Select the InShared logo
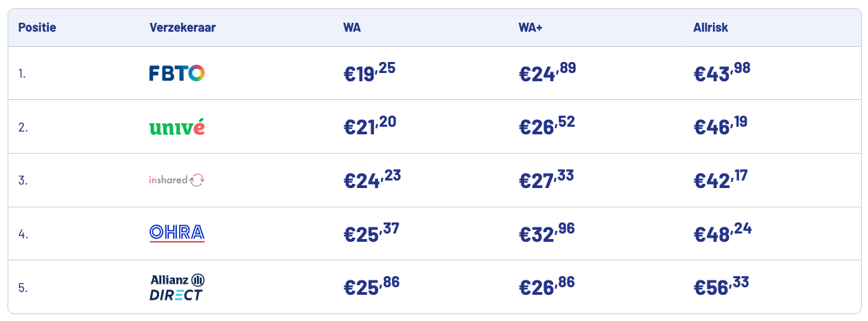The width and height of the screenshot is (868, 321). coord(177,180)
